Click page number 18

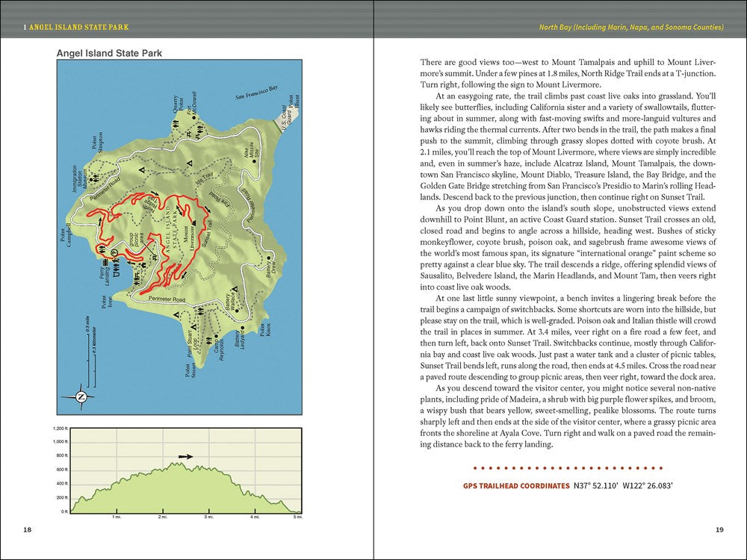(x=28, y=529)
